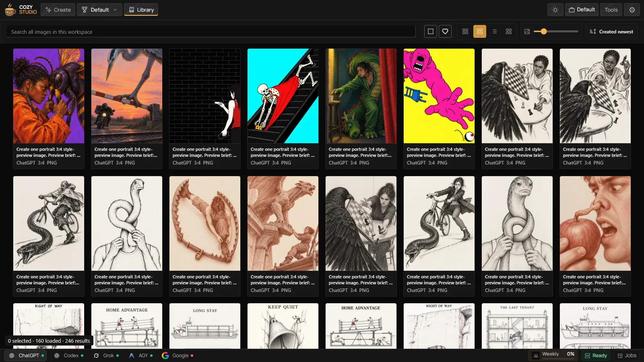Open the heron and motorcycle sunset thumbnail
Viewport: 644px width, 362px height.
pyautogui.click(x=127, y=96)
